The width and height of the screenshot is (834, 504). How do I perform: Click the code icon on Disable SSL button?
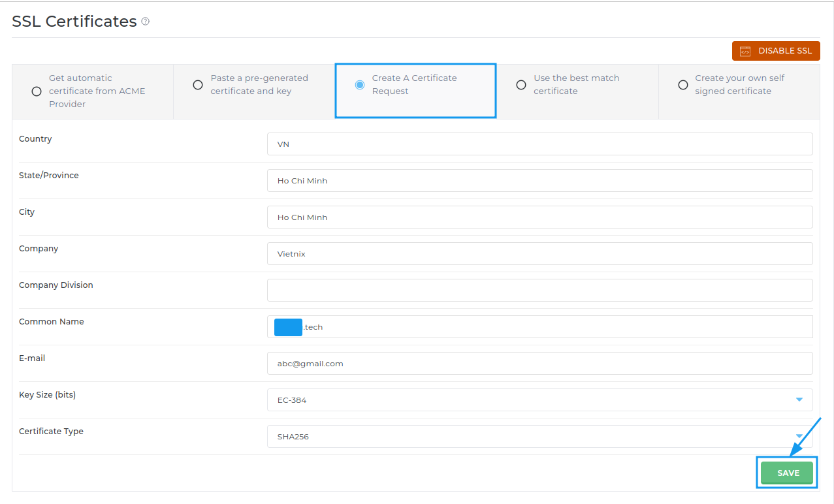click(745, 51)
